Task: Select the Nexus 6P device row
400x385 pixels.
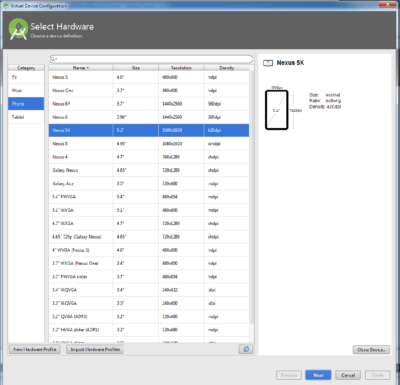Action: click(x=149, y=104)
